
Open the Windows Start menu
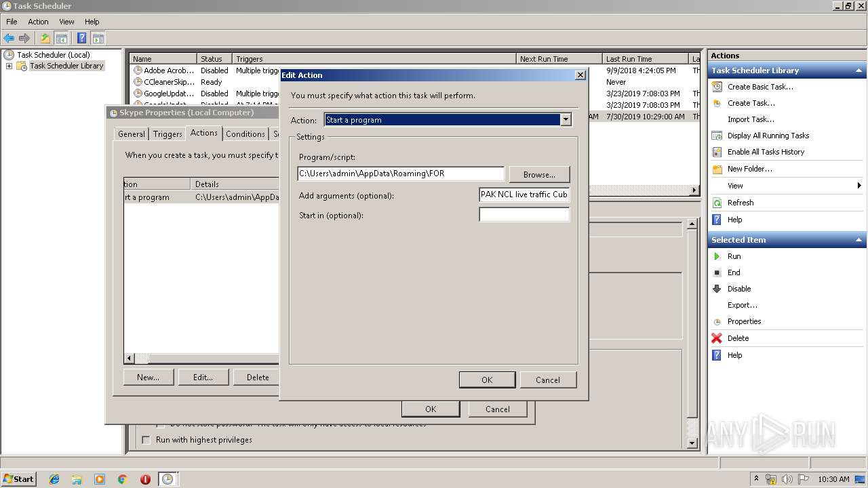click(x=18, y=479)
